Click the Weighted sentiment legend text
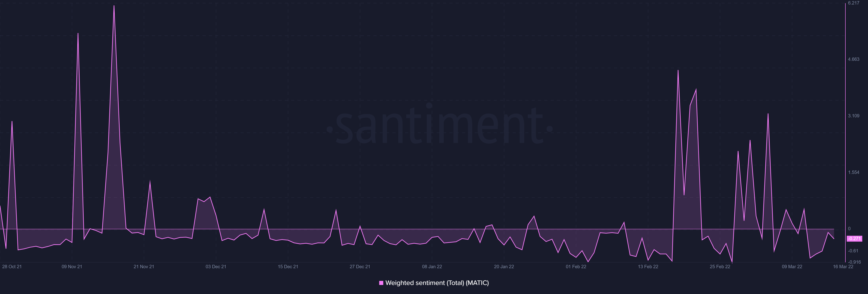868x294 pixels. 438,283
